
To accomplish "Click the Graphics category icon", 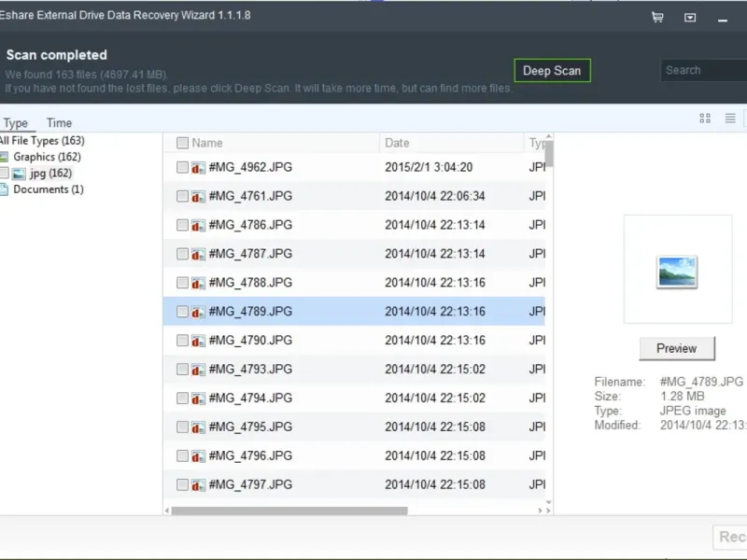I will [4, 157].
